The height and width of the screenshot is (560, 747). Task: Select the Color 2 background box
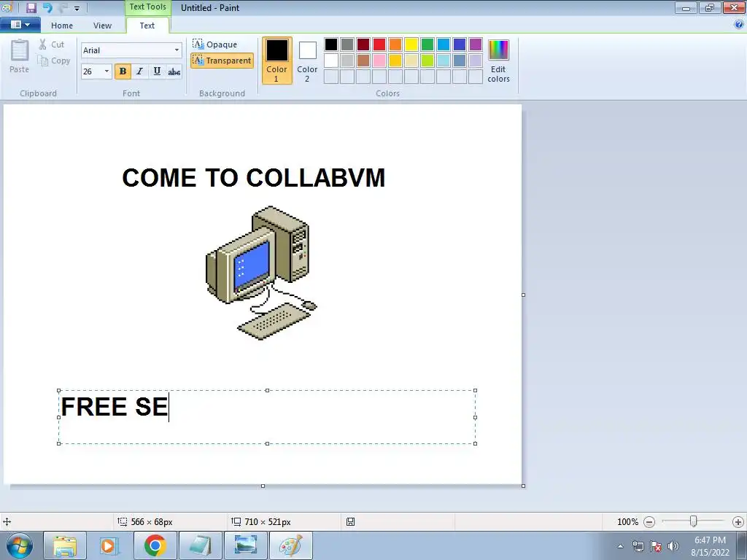[x=307, y=61]
